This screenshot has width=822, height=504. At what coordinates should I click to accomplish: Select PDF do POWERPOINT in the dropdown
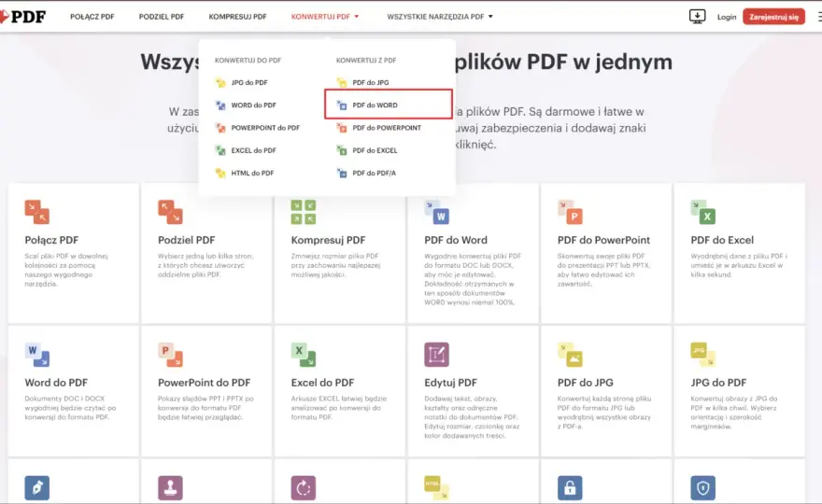click(387, 128)
